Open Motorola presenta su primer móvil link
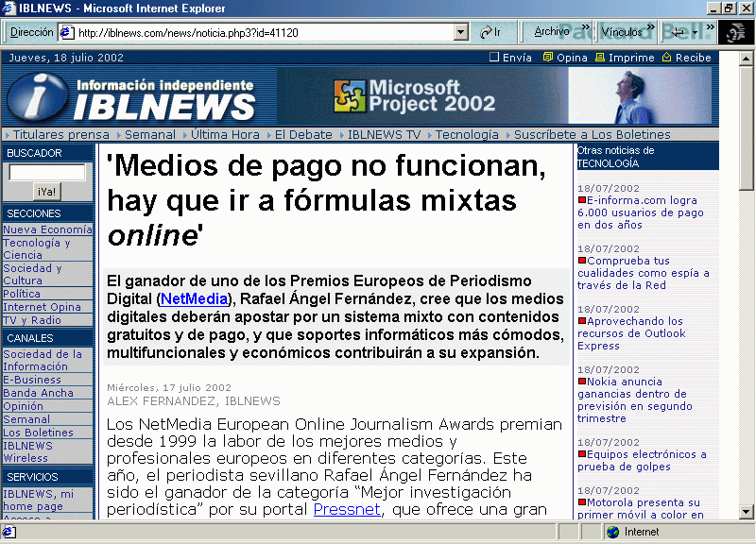This screenshot has width=756, height=544. click(641, 508)
